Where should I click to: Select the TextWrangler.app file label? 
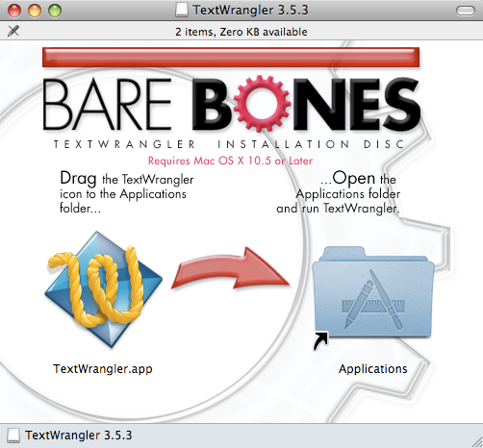[x=103, y=369]
